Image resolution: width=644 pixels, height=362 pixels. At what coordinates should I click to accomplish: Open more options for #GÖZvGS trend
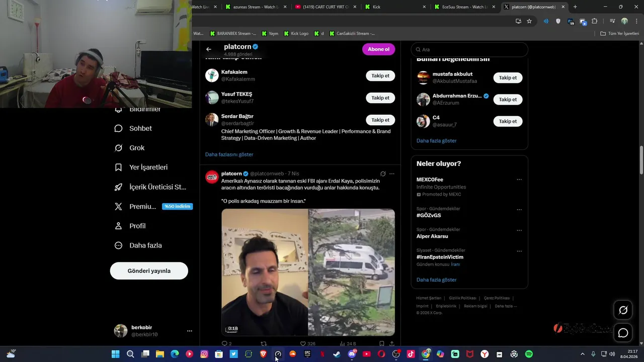point(519,210)
